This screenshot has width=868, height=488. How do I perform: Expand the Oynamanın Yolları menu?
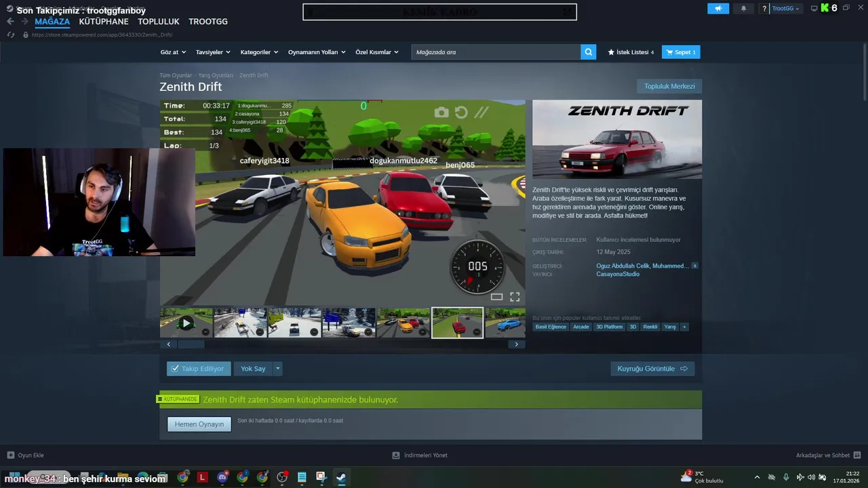[x=317, y=52]
